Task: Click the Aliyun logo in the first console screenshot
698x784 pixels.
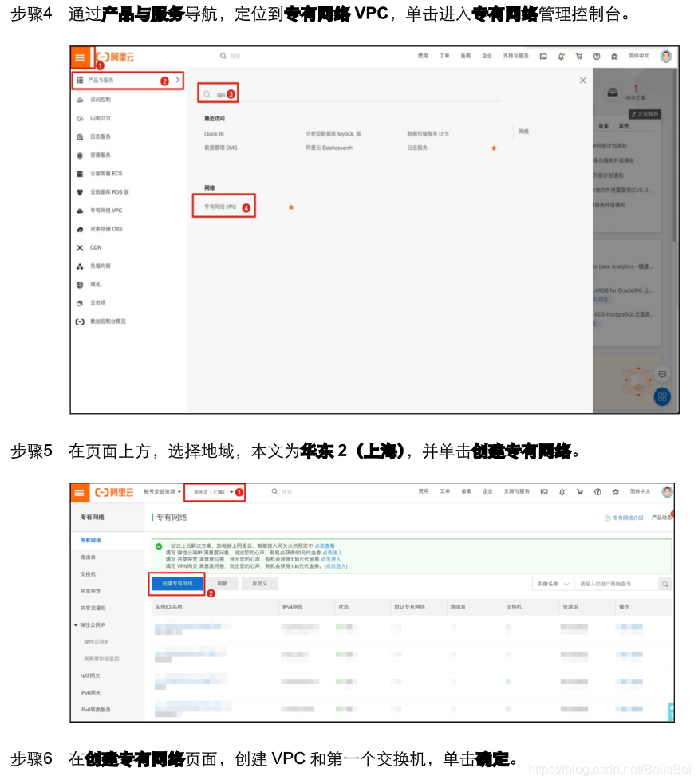Action: click(115, 57)
